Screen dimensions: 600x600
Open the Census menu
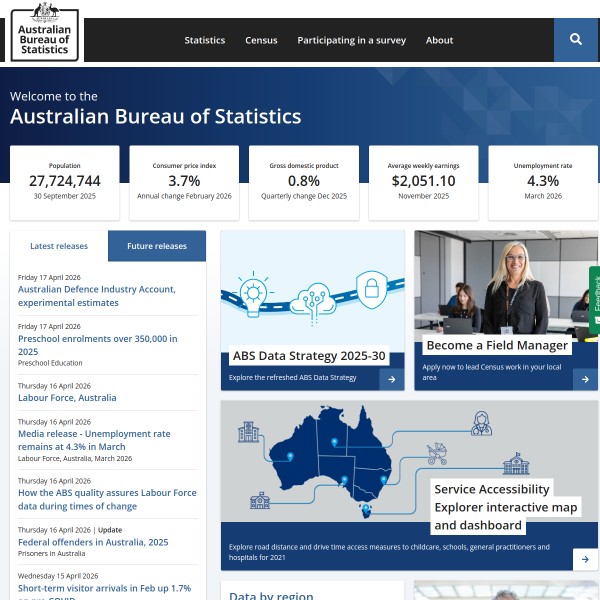pos(261,41)
